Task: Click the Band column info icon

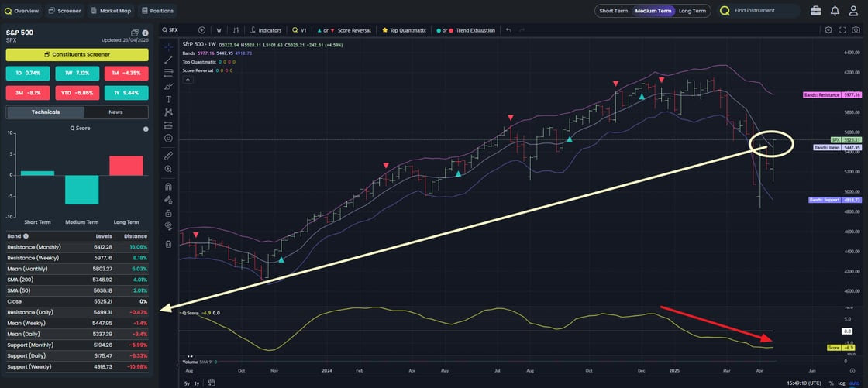Action: (x=26, y=236)
